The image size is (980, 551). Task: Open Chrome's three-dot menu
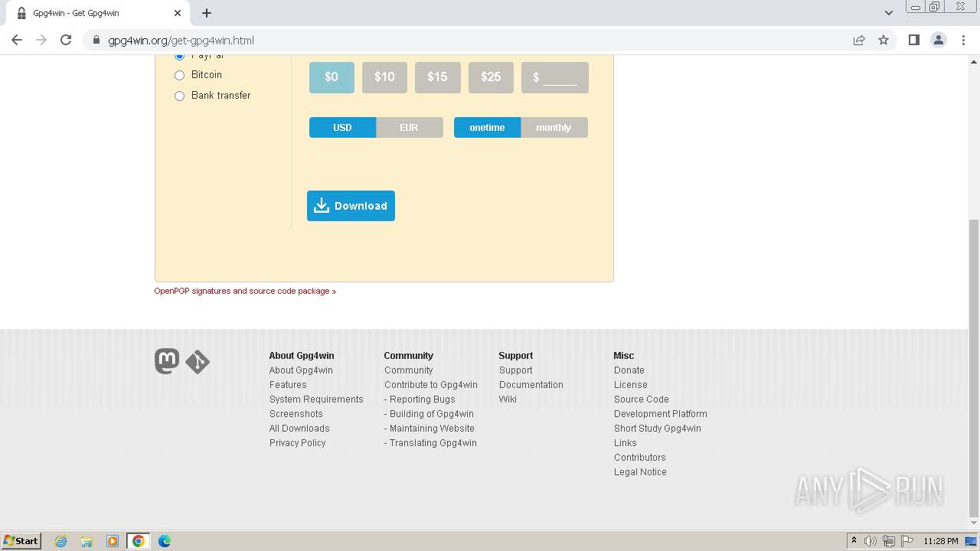click(x=964, y=40)
